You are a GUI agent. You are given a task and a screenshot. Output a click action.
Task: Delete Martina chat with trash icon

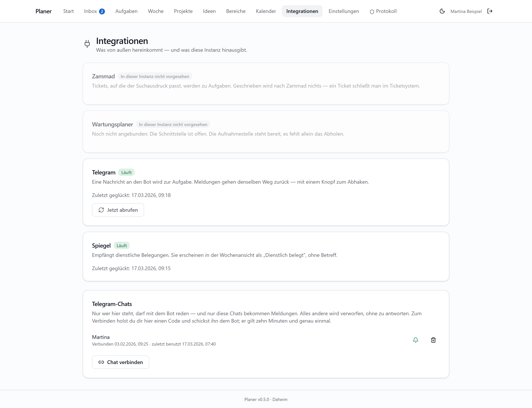pyautogui.click(x=433, y=340)
